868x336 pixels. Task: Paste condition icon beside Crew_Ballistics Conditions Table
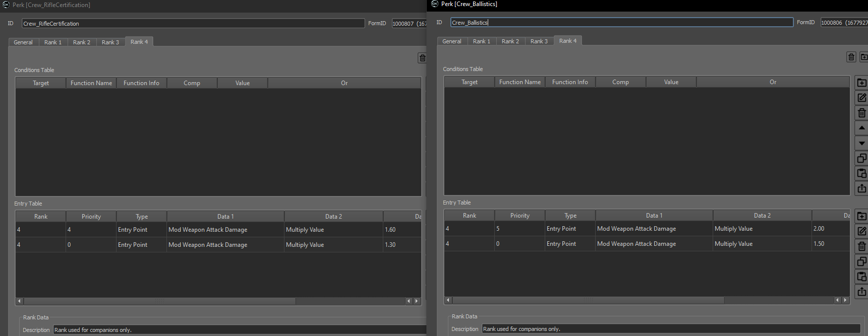click(862, 173)
